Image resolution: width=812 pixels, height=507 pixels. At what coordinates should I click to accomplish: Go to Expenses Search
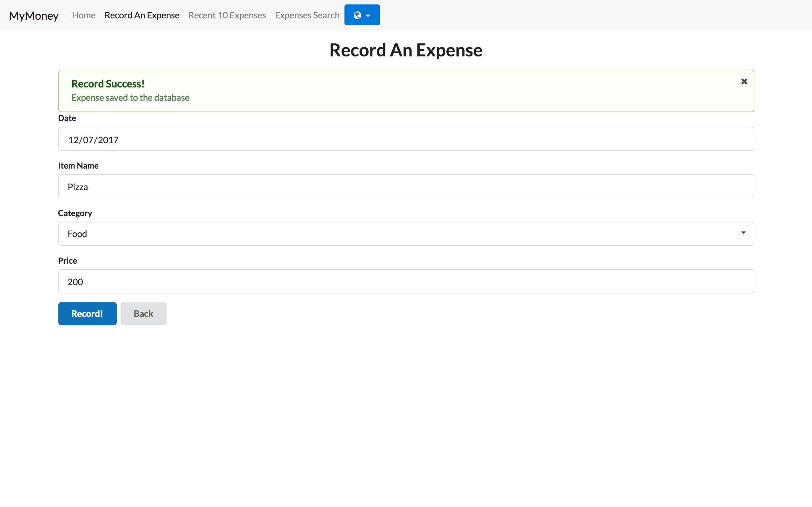[307, 15]
